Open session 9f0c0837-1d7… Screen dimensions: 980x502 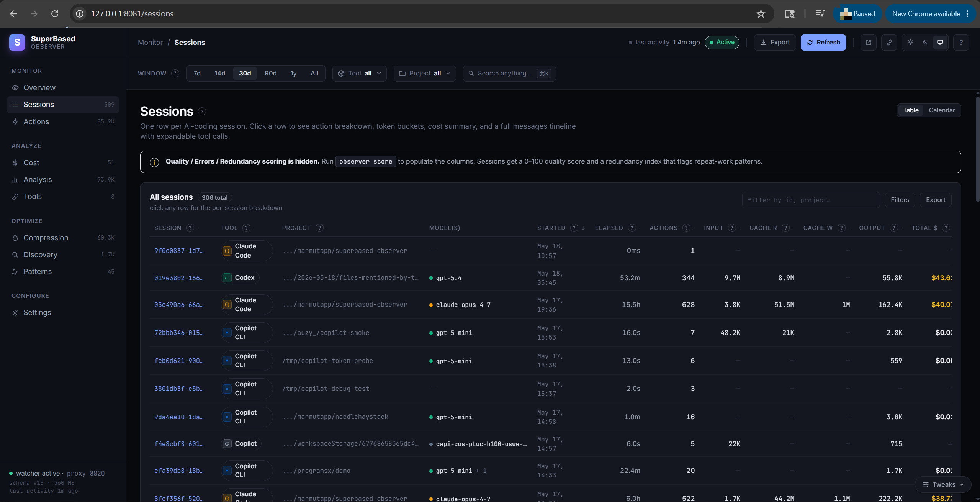click(179, 251)
